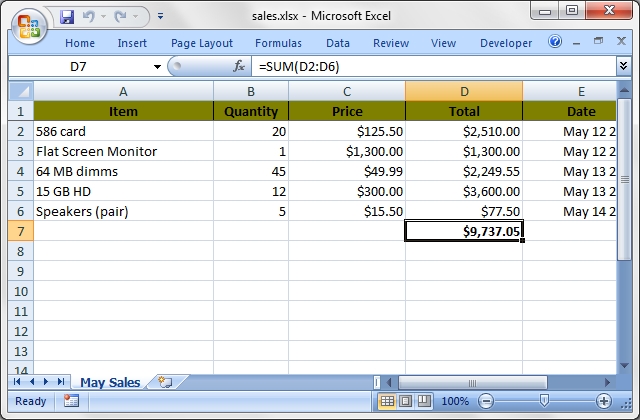Select column B header
Screen dimensions: 640x420
point(251,91)
